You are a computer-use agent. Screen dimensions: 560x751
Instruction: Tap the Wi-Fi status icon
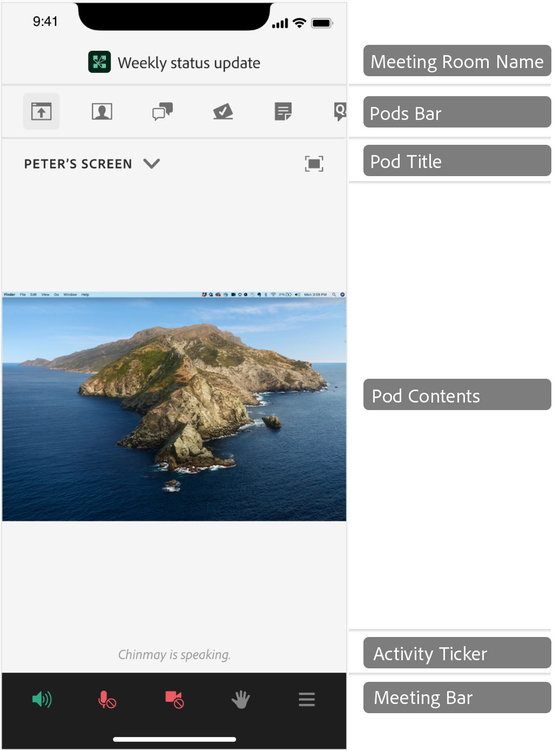point(300,23)
